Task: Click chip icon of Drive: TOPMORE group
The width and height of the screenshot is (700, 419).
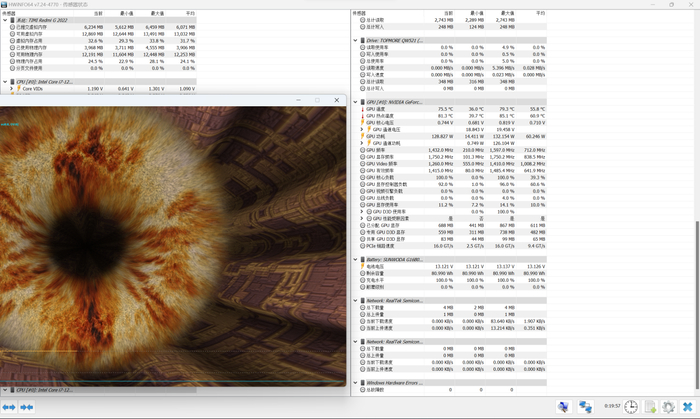Action: coord(362,40)
